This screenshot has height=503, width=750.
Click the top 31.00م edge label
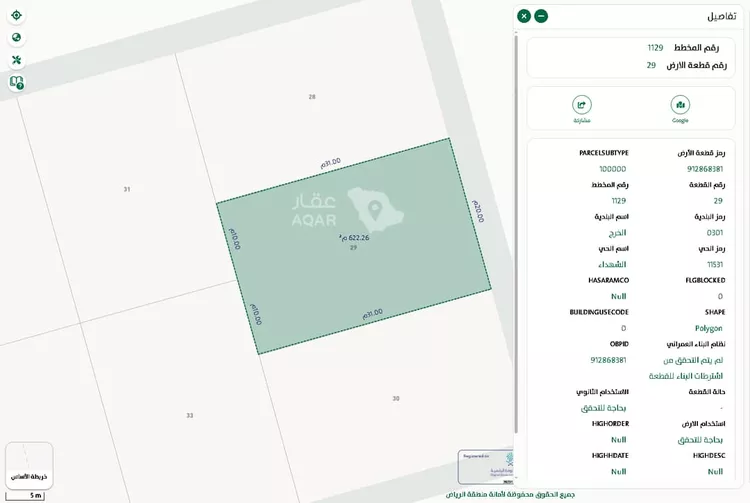(x=331, y=163)
